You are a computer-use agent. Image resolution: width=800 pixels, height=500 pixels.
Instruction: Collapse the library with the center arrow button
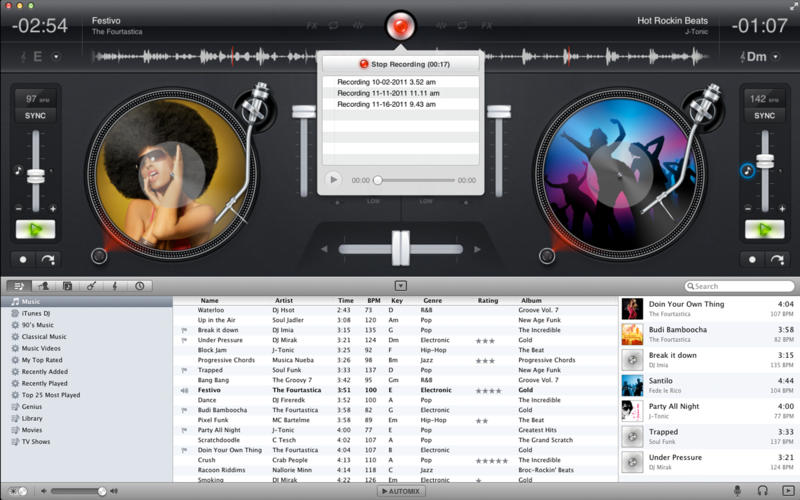pyautogui.click(x=400, y=286)
